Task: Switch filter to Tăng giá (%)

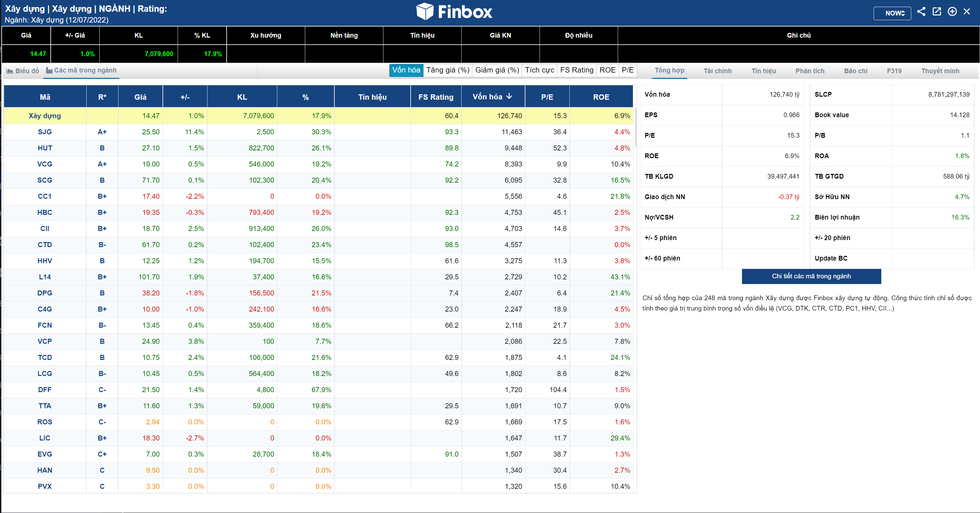Action: [x=448, y=70]
